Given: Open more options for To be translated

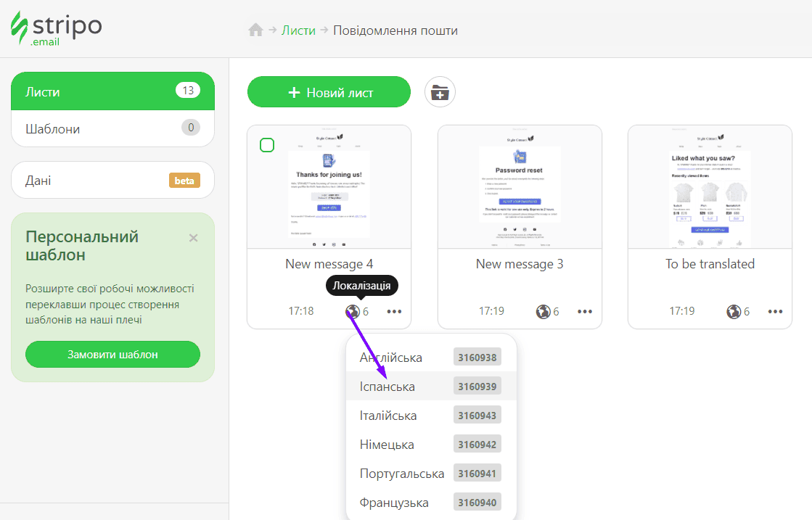Looking at the screenshot, I should [775, 312].
